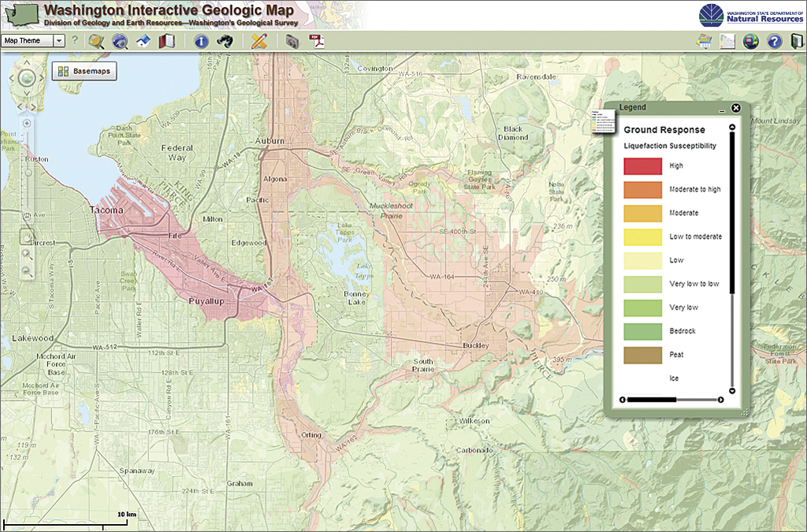
Task: Go to previous map extent arrow
Action: click(x=20, y=107)
